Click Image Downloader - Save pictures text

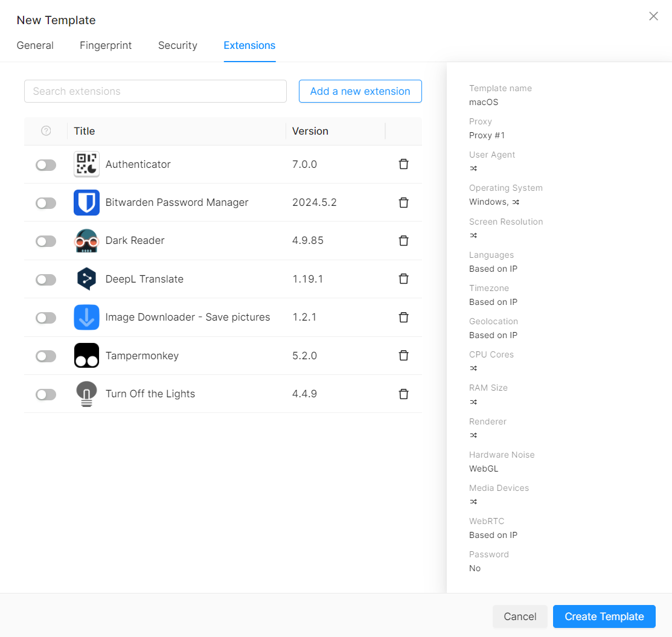click(x=188, y=317)
